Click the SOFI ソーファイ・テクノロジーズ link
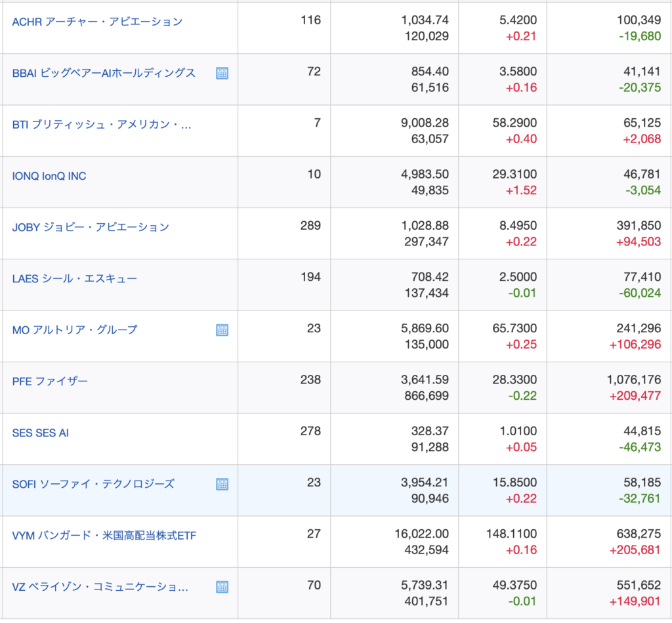 pyautogui.click(x=93, y=484)
